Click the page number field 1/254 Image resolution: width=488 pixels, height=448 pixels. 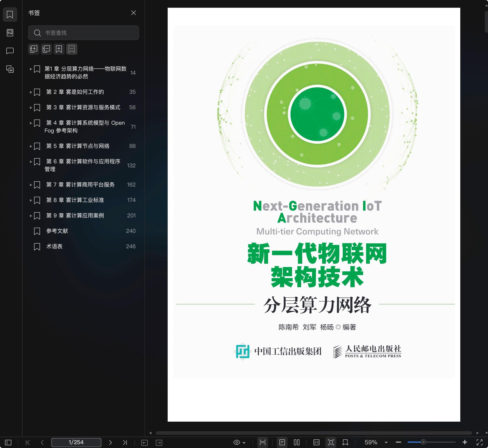coord(76,442)
